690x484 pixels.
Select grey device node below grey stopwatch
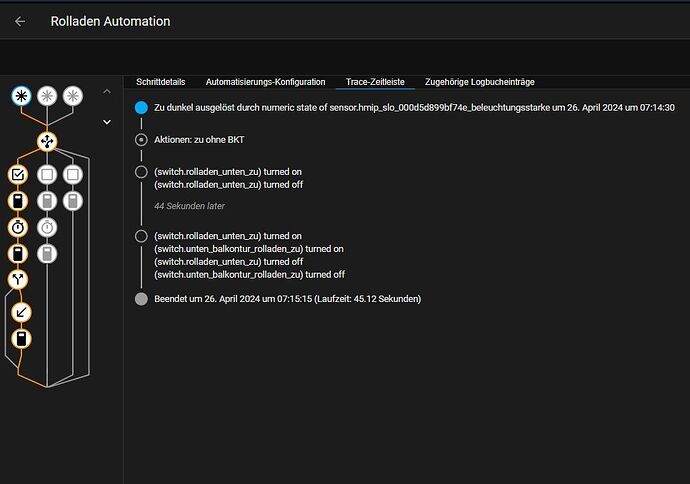[x=47, y=254]
